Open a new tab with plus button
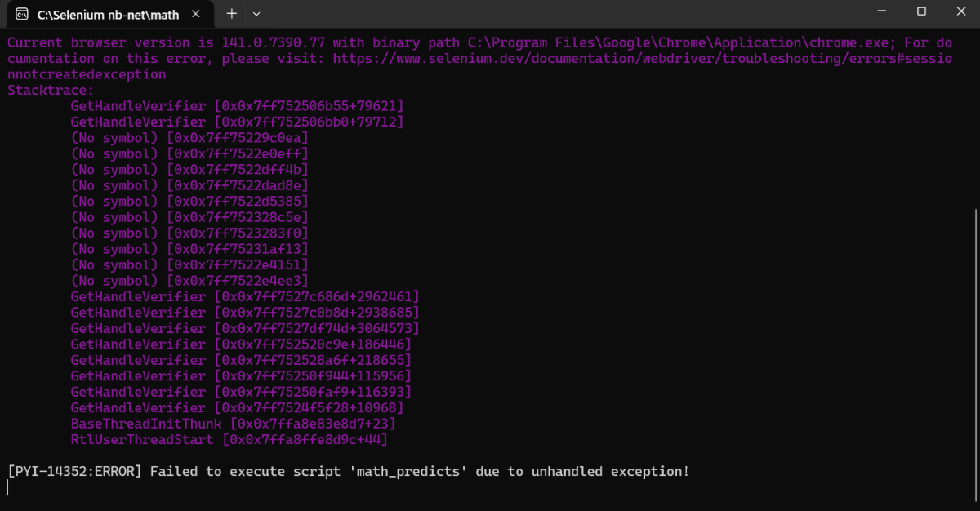This screenshot has height=511, width=980. 232,13
